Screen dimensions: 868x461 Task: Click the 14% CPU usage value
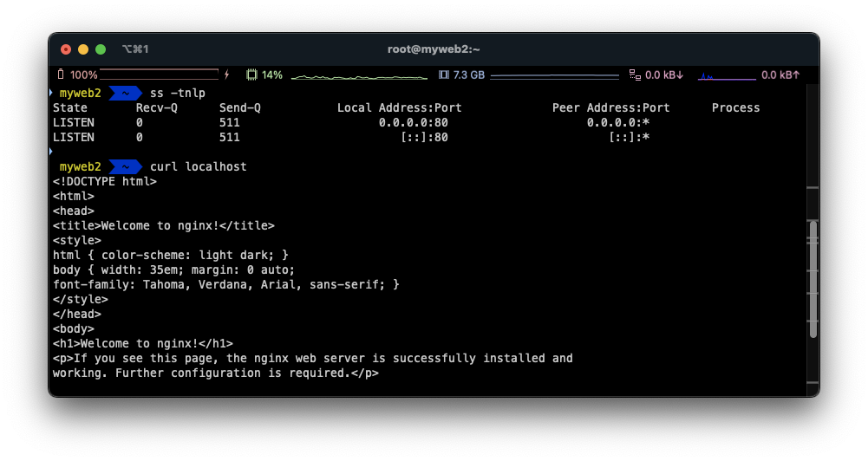pos(271,75)
